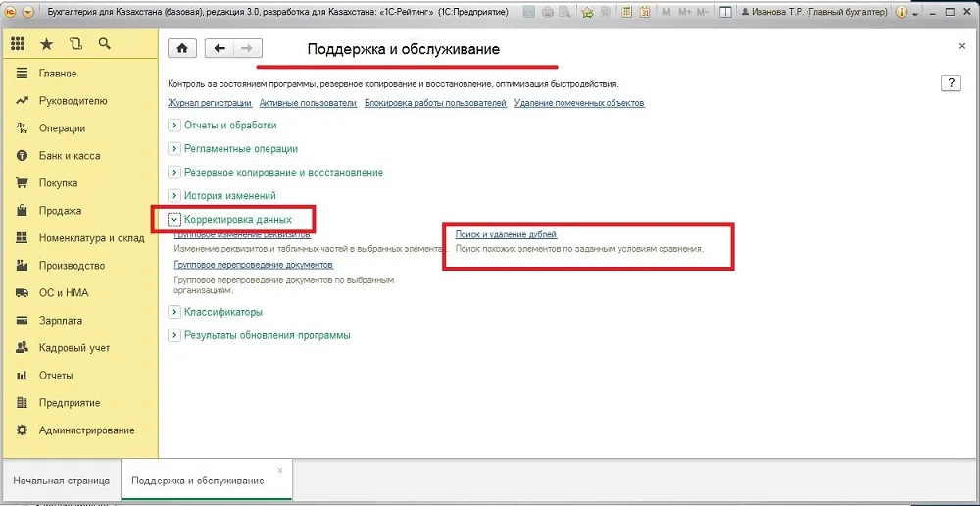
Task: Click the M- memory button
Action: tap(703, 12)
